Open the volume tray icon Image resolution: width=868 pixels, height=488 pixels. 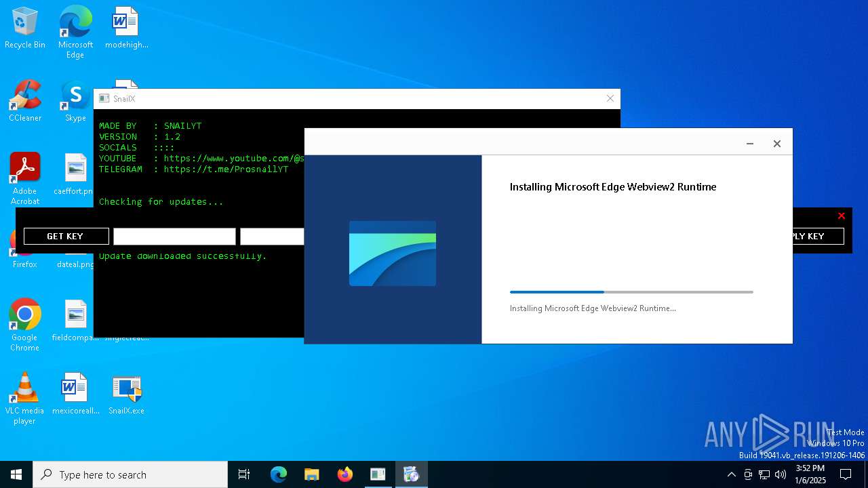coord(781,474)
